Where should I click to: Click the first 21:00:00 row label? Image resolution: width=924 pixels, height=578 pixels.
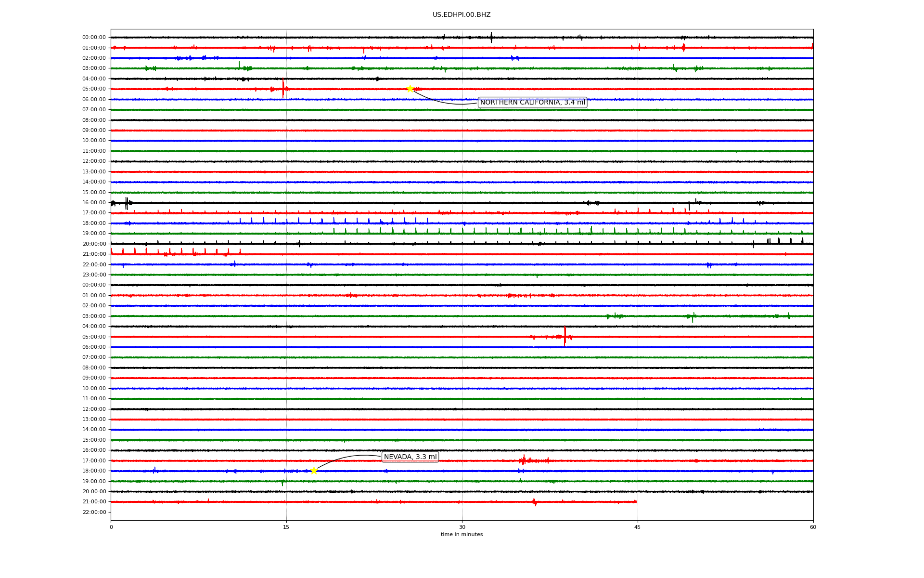pos(94,254)
